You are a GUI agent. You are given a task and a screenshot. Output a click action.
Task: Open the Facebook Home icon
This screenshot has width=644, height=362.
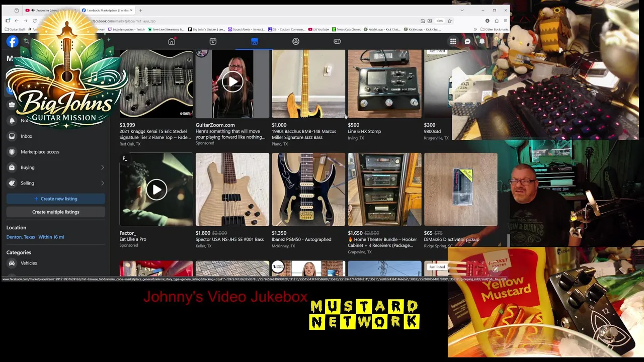click(x=172, y=41)
